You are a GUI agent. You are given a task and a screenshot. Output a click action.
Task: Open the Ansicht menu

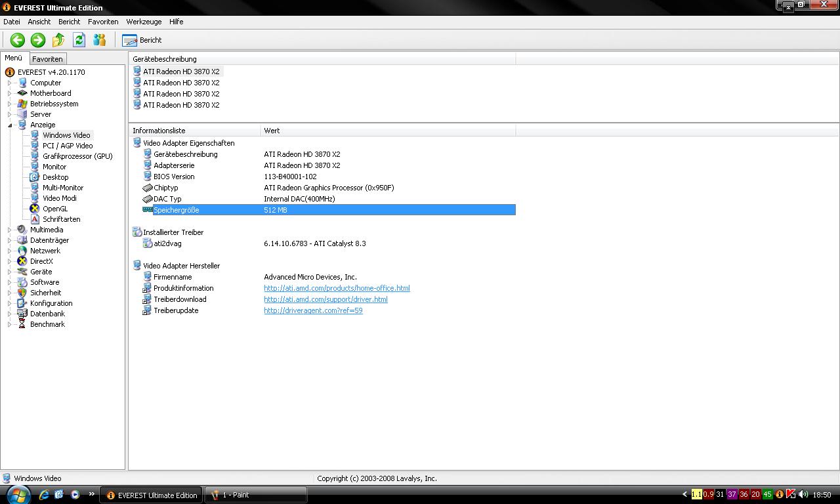click(39, 22)
